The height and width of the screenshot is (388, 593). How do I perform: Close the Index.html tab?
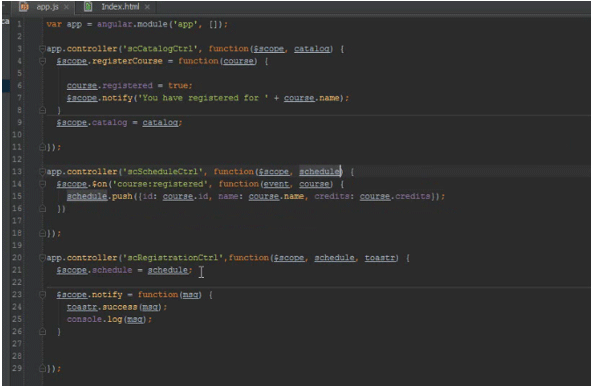[x=147, y=7]
